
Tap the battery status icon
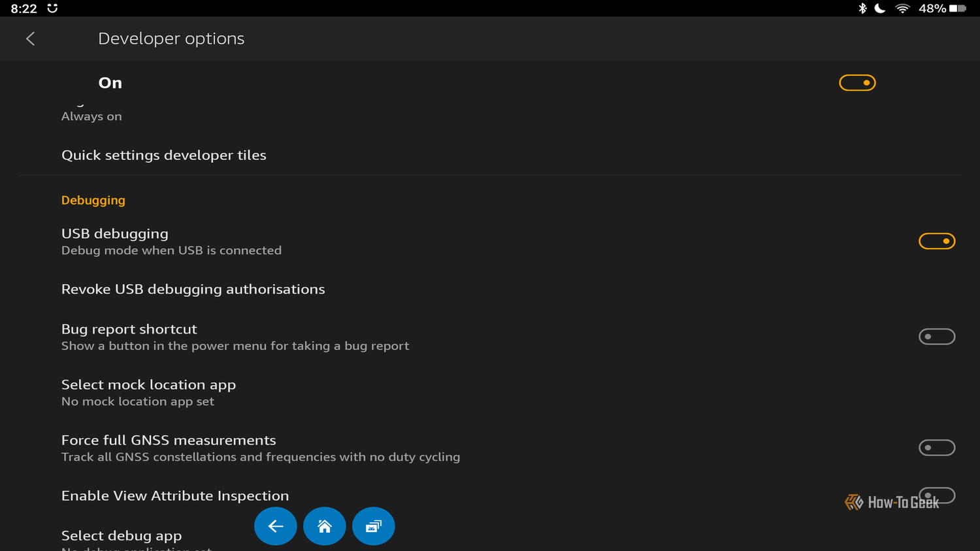point(958,8)
